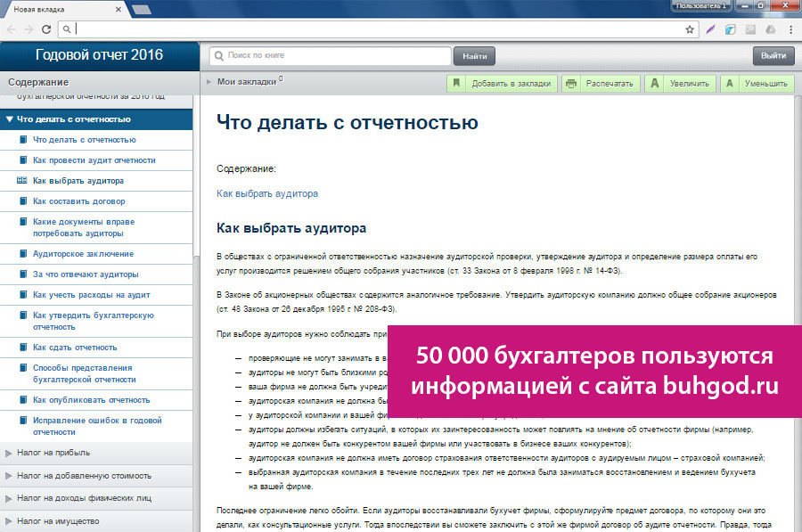Image resolution: width=802 pixels, height=532 pixels.
Task: Click the browser reload icon
Action: (x=46, y=29)
